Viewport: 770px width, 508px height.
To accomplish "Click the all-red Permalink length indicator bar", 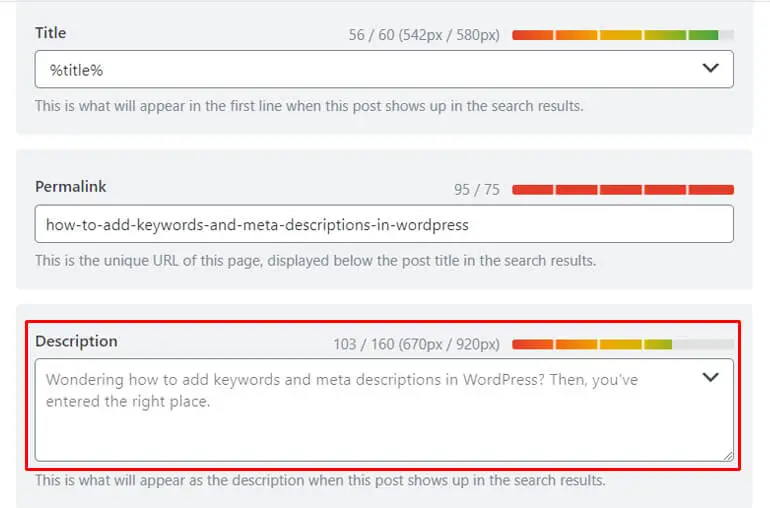I will (x=623, y=190).
